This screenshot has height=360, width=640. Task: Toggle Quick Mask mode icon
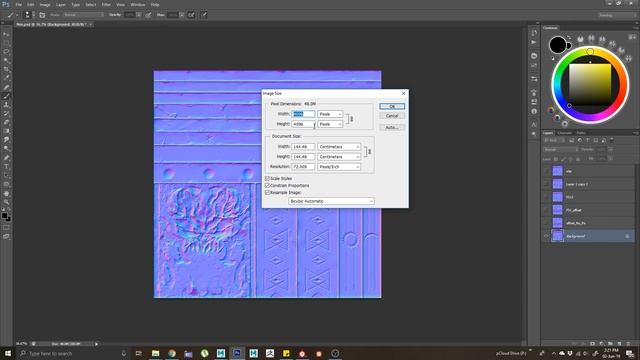(x=6, y=228)
